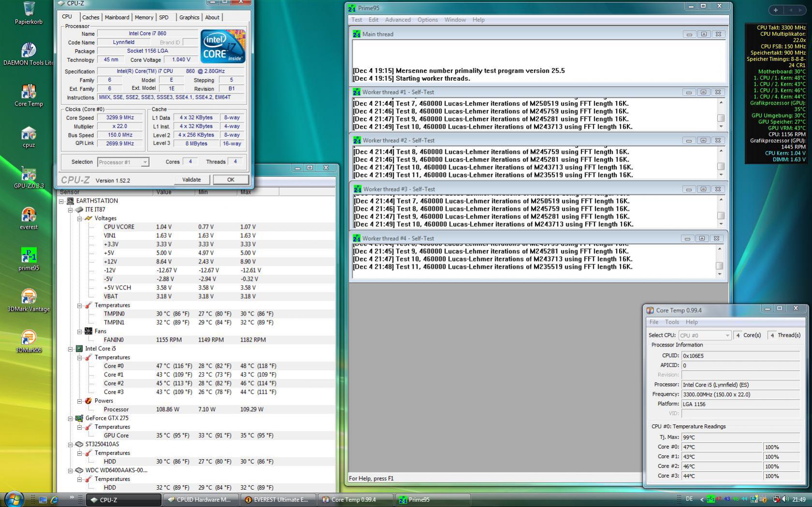The width and height of the screenshot is (812, 507).
Task: Click the EARTHSTATION computer icon in tree
Action: click(x=70, y=201)
